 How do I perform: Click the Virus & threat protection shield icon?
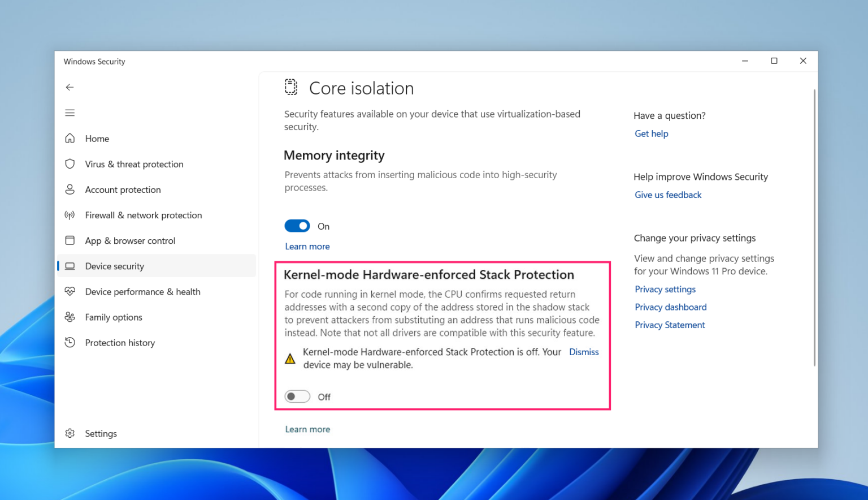click(70, 164)
